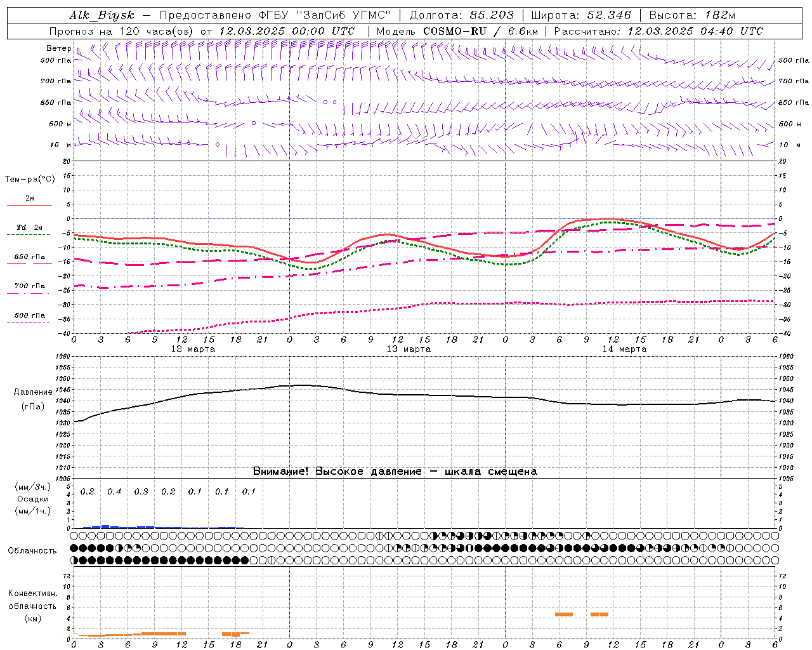This screenshot has width=812, height=650.
Task: Select the text 'Долгота: 85.203'
Action: tap(462, 16)
